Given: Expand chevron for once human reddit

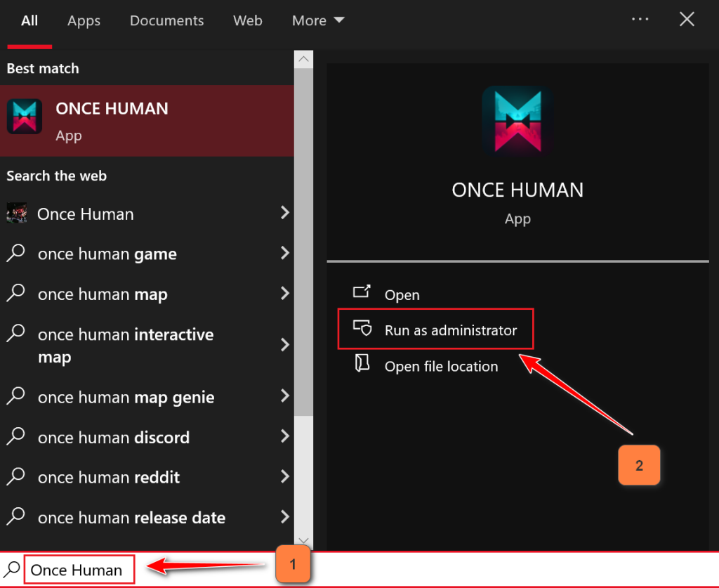Looking at the screenshot, I should pyautogui.click(x=285, y=476).
